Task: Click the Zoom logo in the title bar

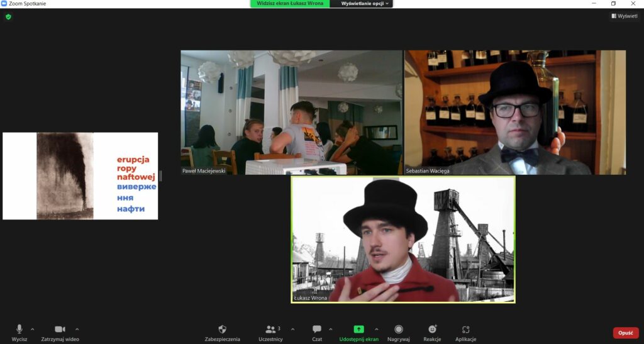Action: tap(5, 4)
